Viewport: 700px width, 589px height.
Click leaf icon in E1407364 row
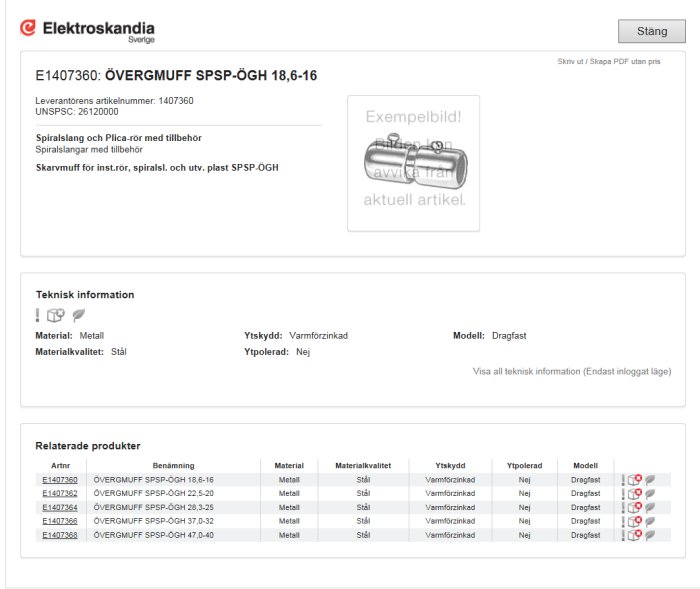pos(650,508)
